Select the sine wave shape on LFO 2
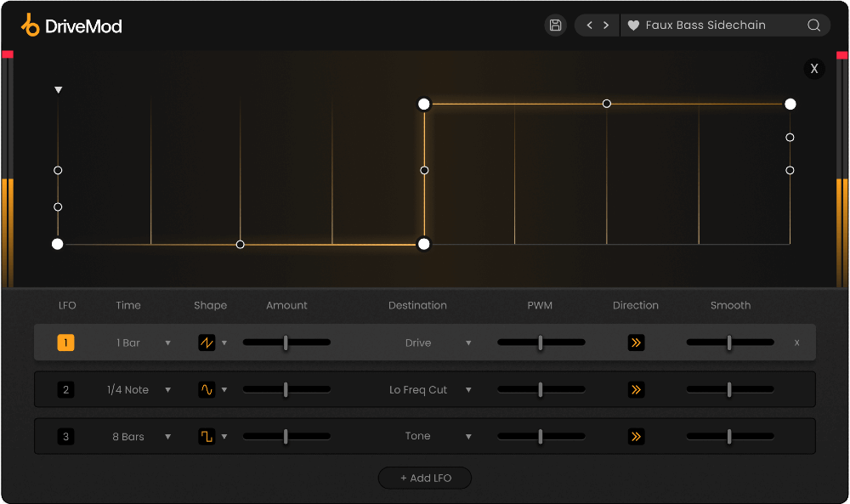Viewport: 850px width, 504px height. tap(208, 389)
